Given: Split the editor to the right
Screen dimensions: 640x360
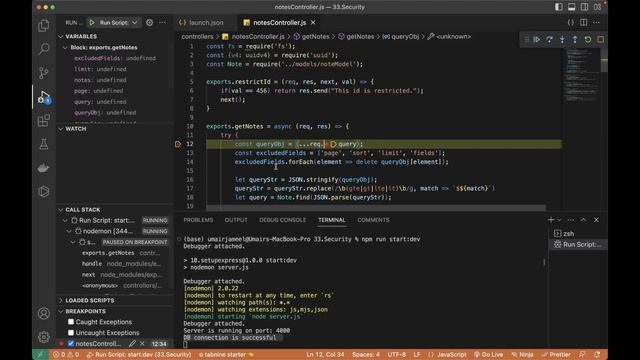Looking at the screenshot, I should 584,22.
